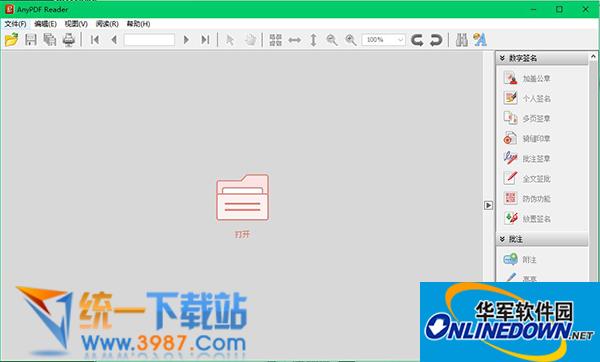Image resolution: width=600 pixels, height=362 pixels.
Task: Open a file using the folder toolbar icon
Action: pyautogui.click(x=11, y=39)
